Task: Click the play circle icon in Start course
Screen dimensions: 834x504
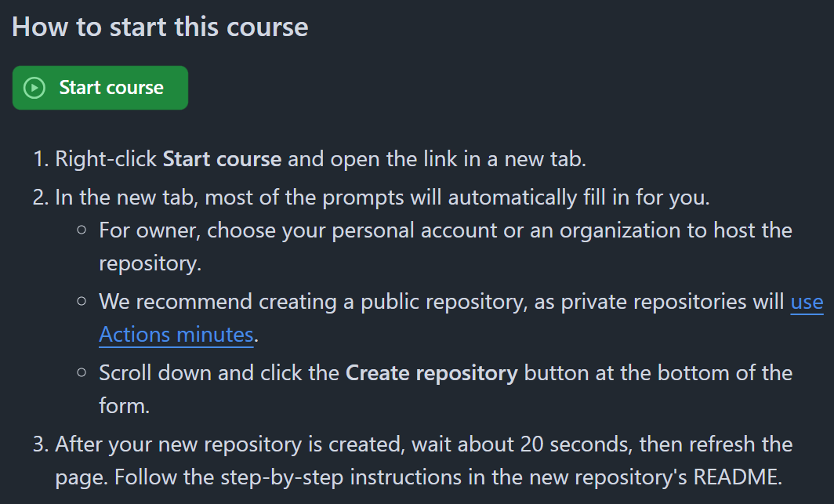Action: point(34,88)
